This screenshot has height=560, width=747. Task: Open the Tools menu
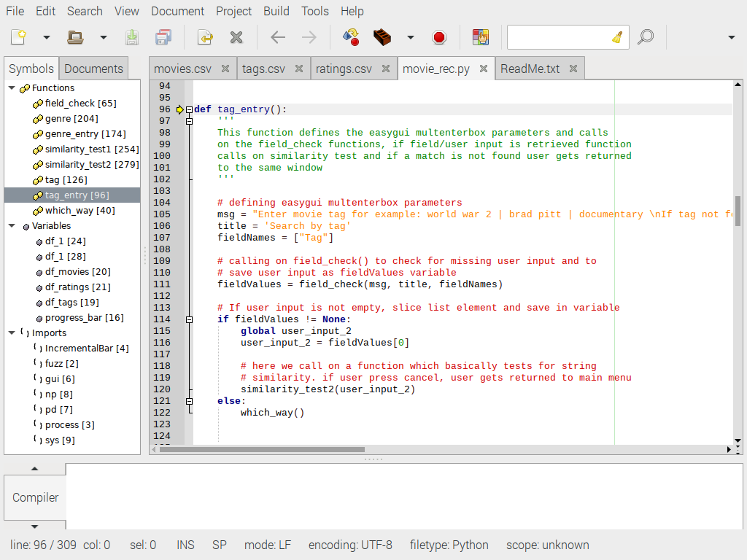[314, 11]
